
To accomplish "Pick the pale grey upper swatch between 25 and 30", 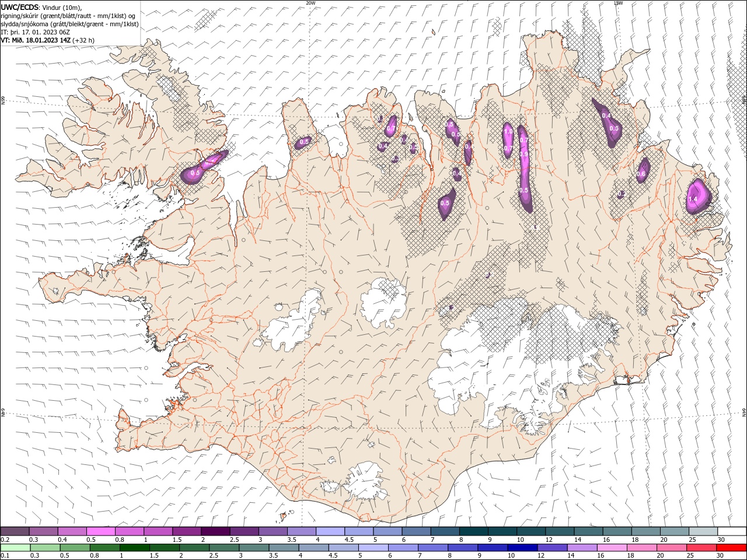I will click(704, 531).
